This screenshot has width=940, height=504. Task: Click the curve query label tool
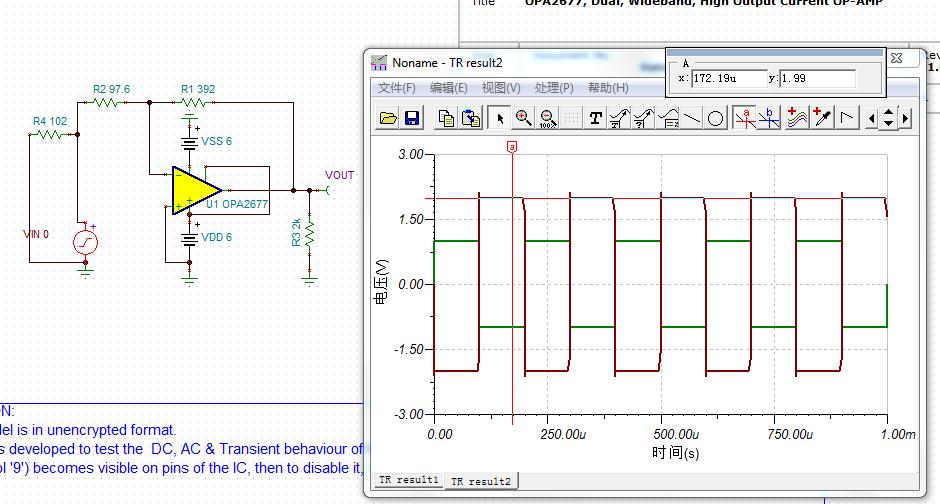[x=643, y=118]
